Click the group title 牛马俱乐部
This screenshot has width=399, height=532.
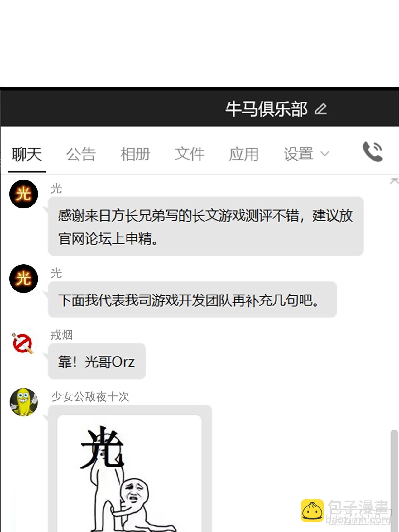[267, 109]
